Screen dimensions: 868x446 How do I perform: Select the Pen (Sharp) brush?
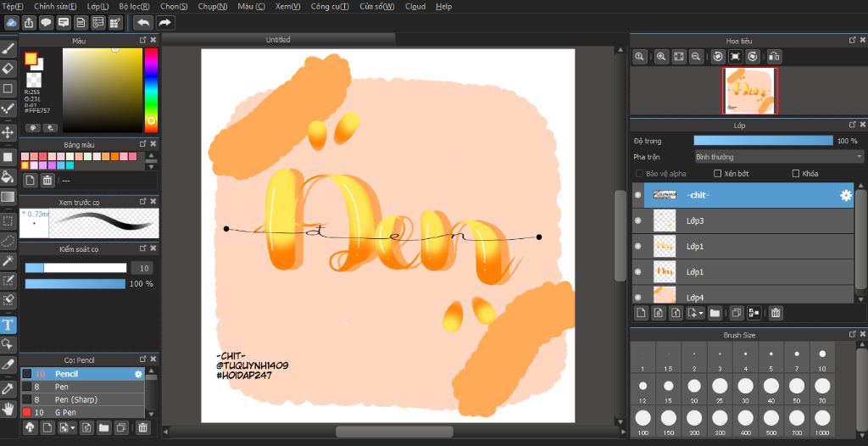tap(82, 399)
